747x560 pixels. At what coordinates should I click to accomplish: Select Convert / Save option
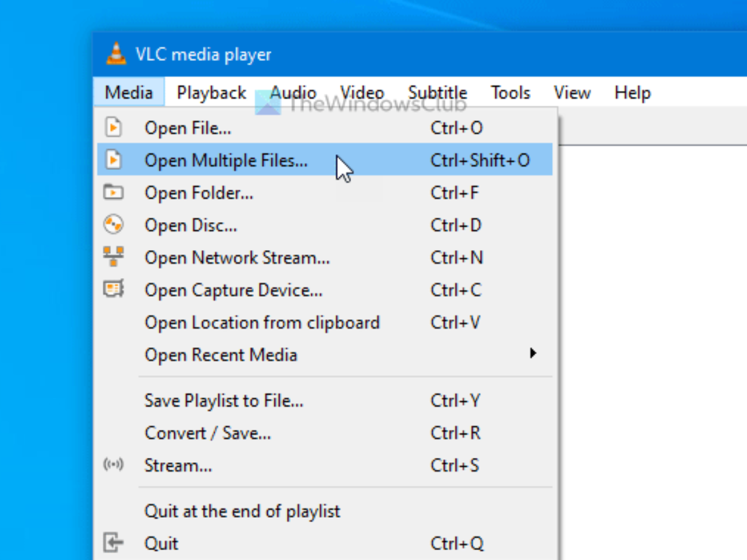coord(207,432)
